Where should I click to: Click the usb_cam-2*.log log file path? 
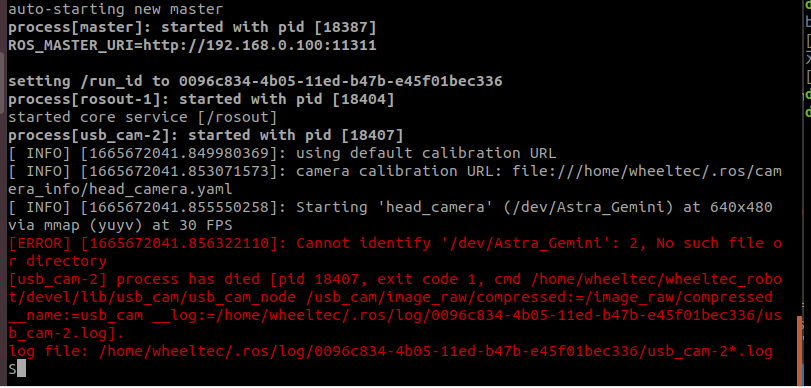436,352
